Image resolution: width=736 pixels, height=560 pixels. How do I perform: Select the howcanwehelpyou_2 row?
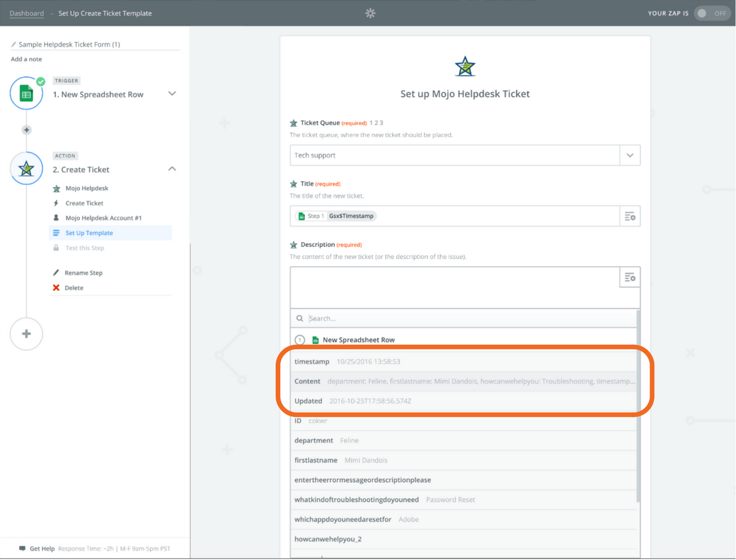click(463, 539)
